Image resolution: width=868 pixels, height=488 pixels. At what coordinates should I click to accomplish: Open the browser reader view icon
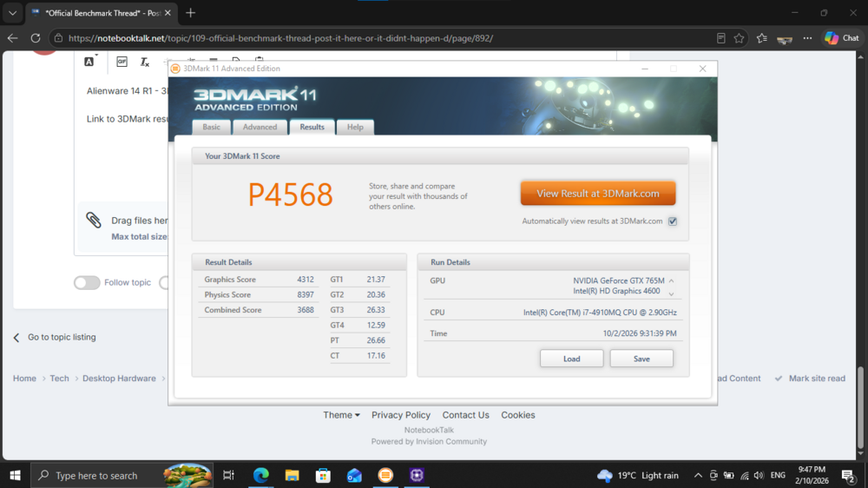[720, 38]
